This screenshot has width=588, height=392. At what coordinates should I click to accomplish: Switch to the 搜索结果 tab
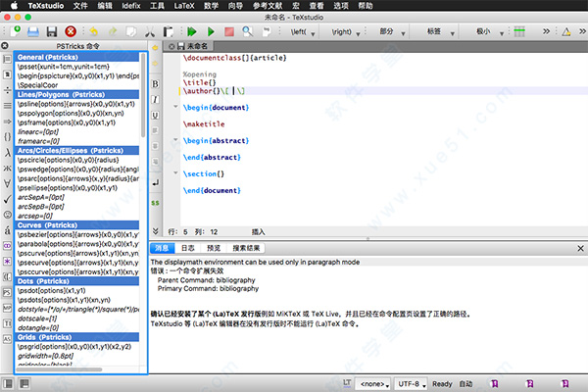(x=246, y=248)
